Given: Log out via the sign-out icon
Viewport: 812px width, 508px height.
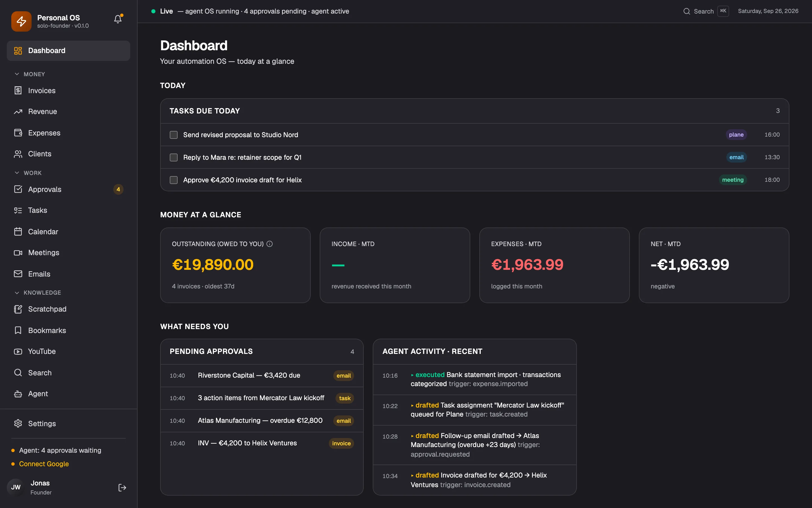Looking at the screenshot, I should pyautogui.click(x=122, y=487).
